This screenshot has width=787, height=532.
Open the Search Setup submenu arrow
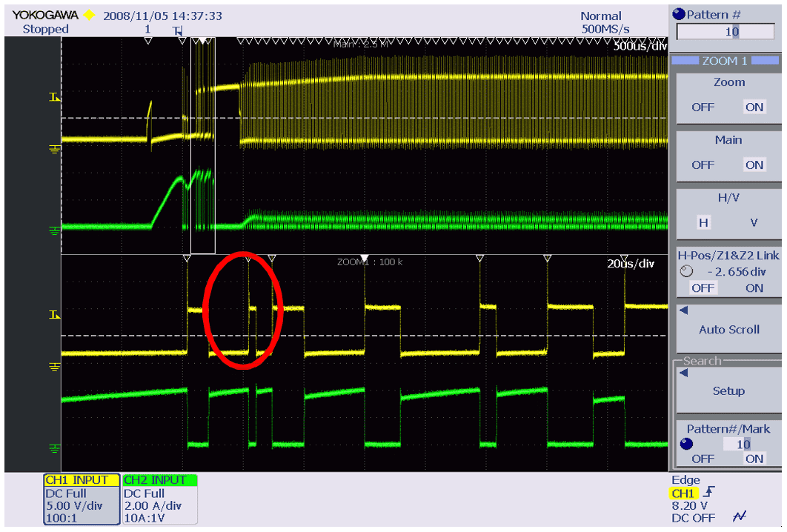coord(684,373)
